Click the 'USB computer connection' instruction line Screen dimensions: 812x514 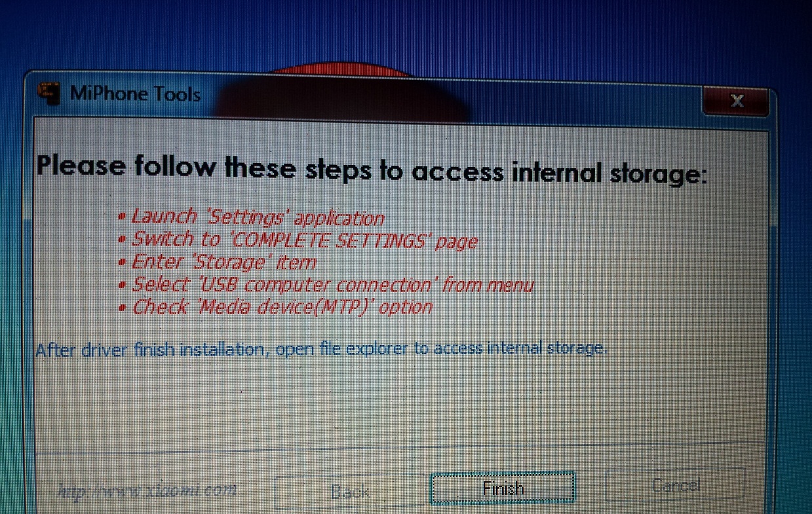[332, 285]
